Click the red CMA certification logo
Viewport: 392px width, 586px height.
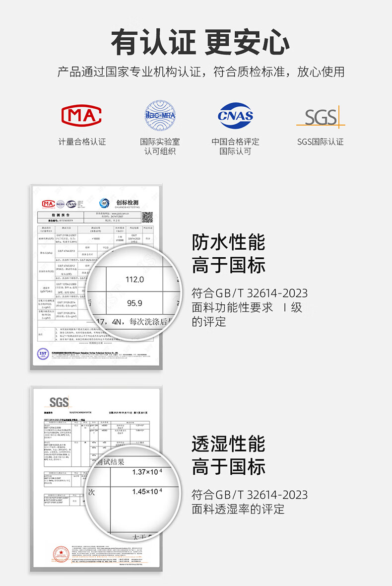click(81, 115)
